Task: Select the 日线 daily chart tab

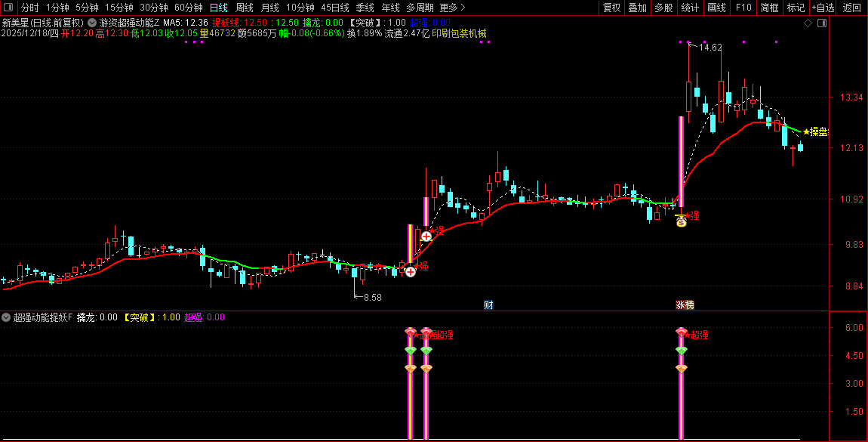Action: click(x=219, y=8)
